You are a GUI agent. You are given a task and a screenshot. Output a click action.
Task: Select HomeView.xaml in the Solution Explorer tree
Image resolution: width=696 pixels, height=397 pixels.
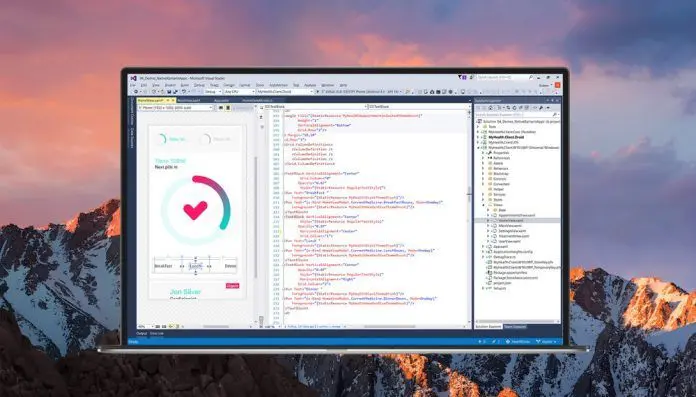[x=510, y=220]
